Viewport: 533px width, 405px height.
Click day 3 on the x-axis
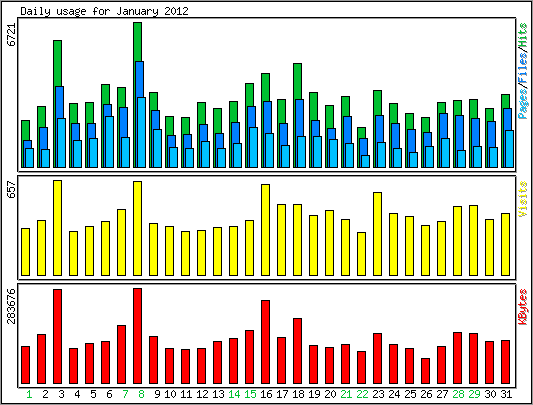[x=61, y=394]
